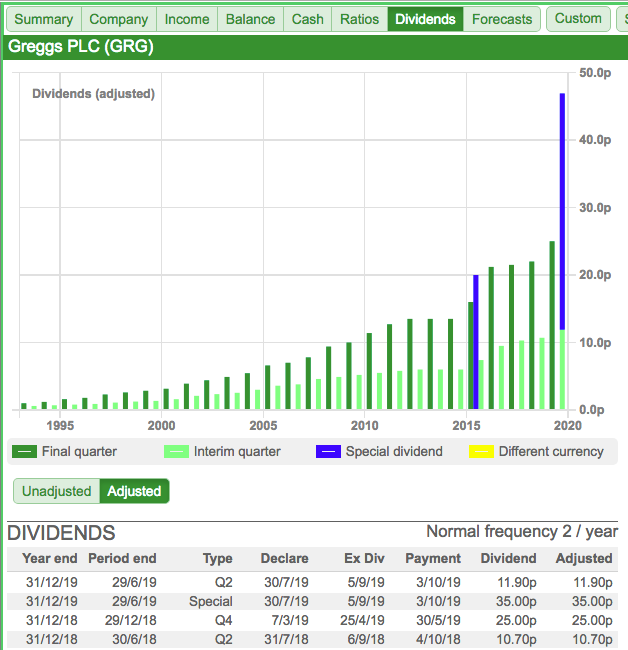The image size is (628, 650).
Task: Open the Summary tab
Action: [x=44, y=19]
